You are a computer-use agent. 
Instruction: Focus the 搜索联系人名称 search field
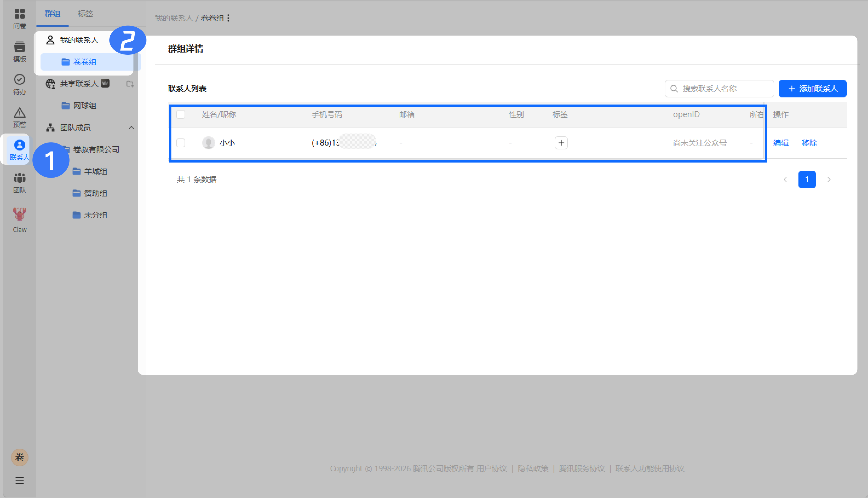(719, 89)
